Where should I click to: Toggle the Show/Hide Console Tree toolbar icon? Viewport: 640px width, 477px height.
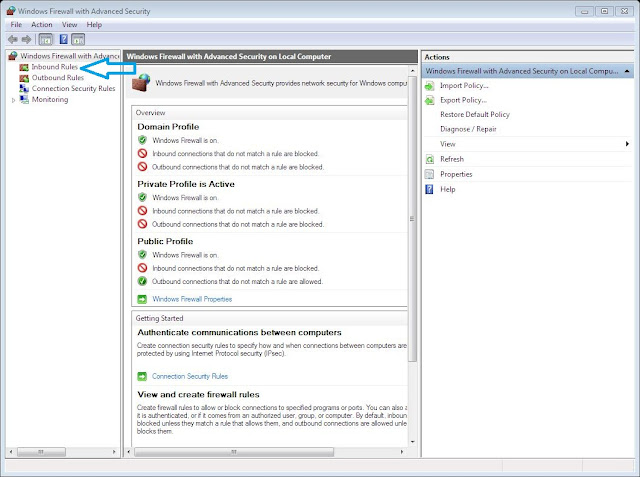[46, 40]
